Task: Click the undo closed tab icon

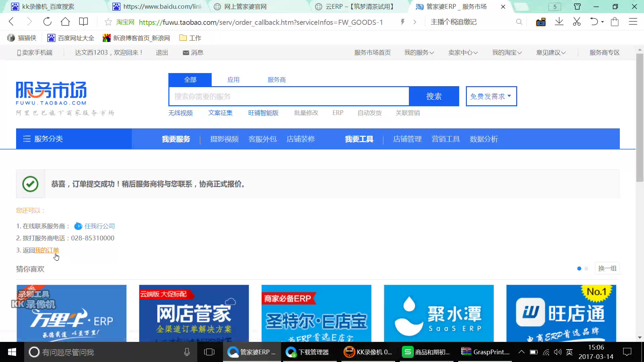Action: point(594,22)
